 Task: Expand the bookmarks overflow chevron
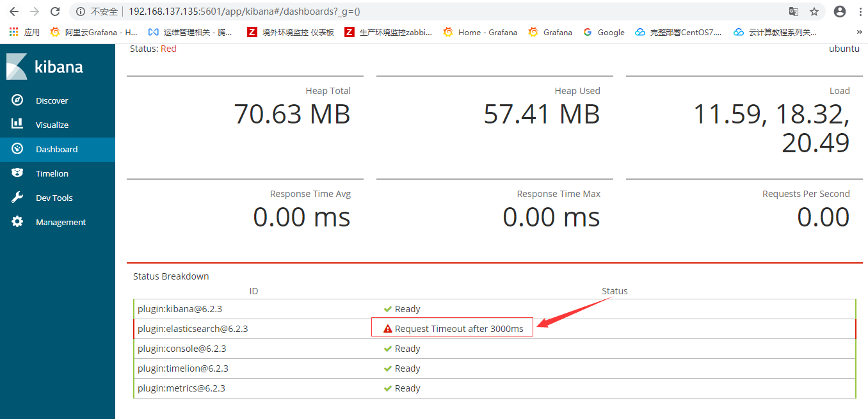pos(858,31)
